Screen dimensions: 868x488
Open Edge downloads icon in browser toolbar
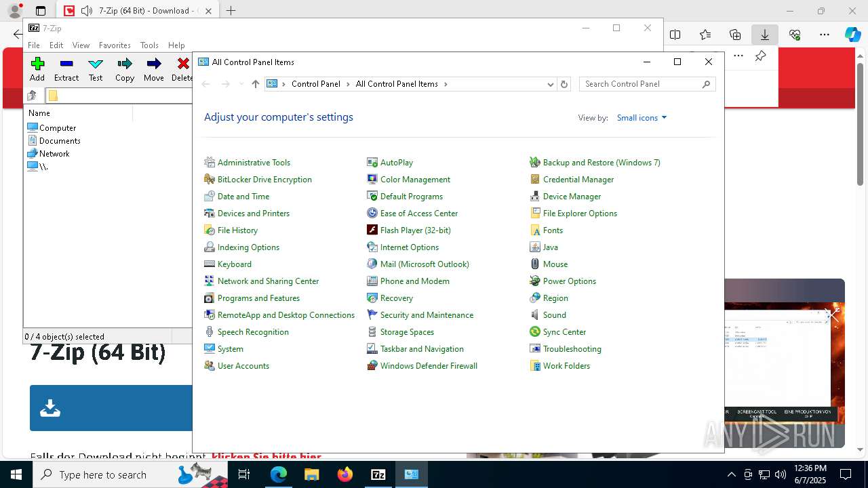[764, 35]
